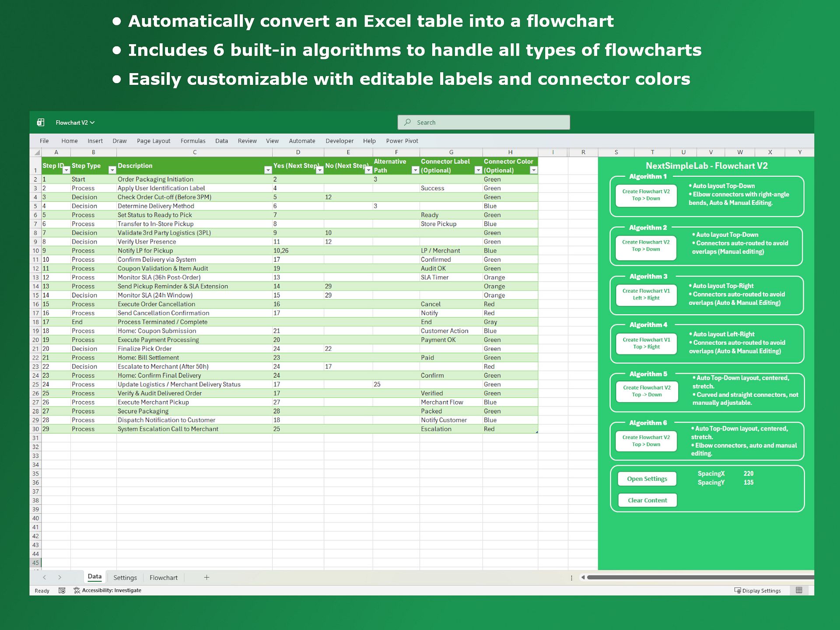
Task: Click the SpacingX value 220
Action: tap(749, 473)
